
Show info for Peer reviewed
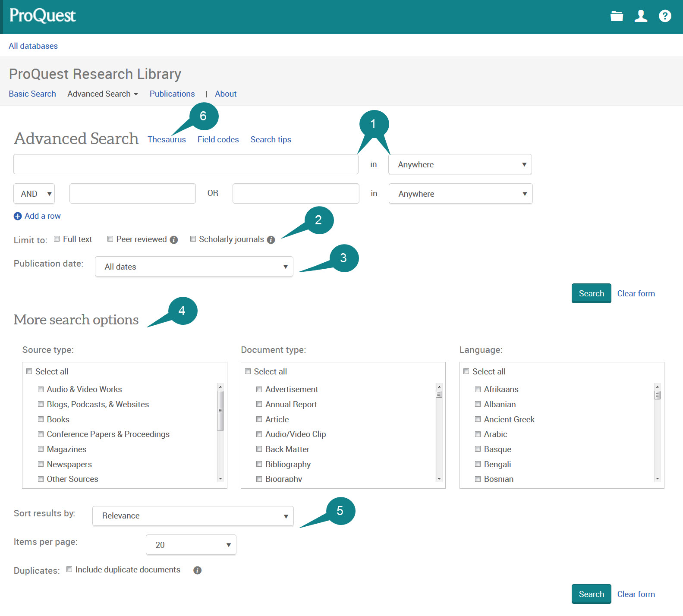tap(174, 240)
